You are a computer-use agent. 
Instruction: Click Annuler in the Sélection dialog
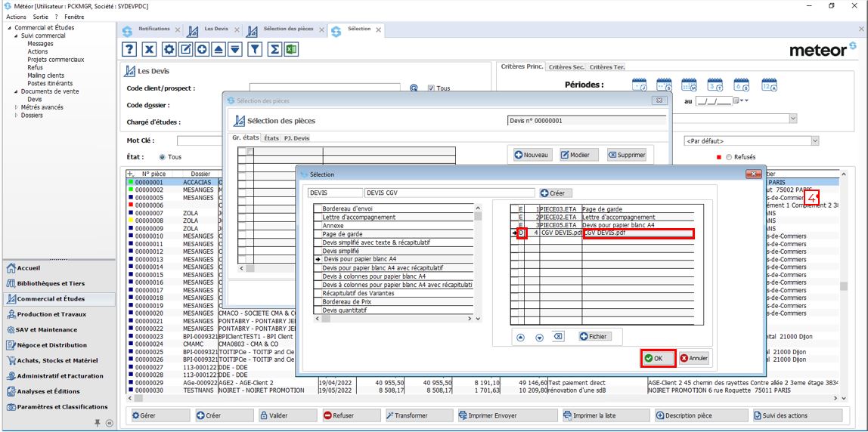pyautogui.click(x=695, y=358)
